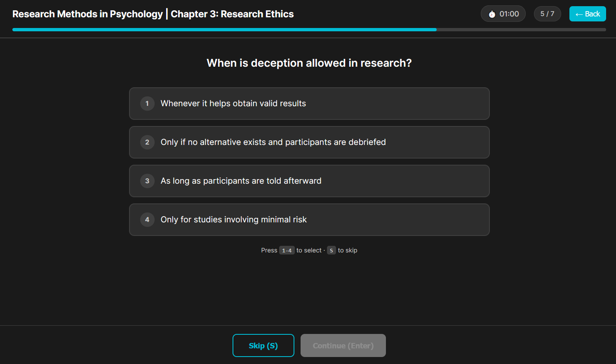Click the quiz progress bar
Image resolution: width=616 pixels, height=364 pixels.
point(309,30)
